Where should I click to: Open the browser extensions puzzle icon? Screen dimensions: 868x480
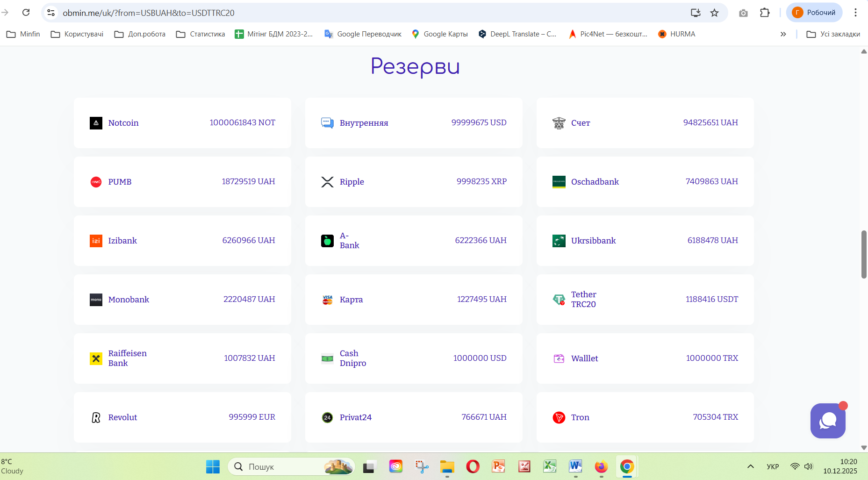765,13
